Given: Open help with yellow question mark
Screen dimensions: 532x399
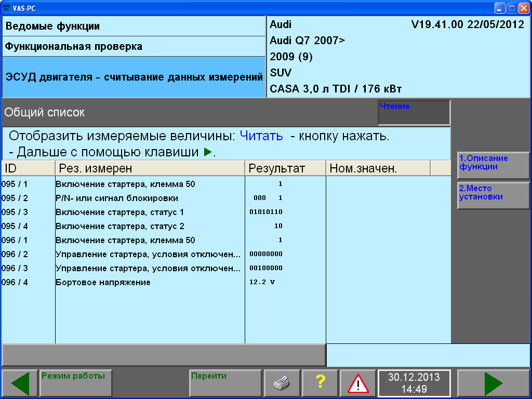Looking at the screenshot, I should point(320,383).
